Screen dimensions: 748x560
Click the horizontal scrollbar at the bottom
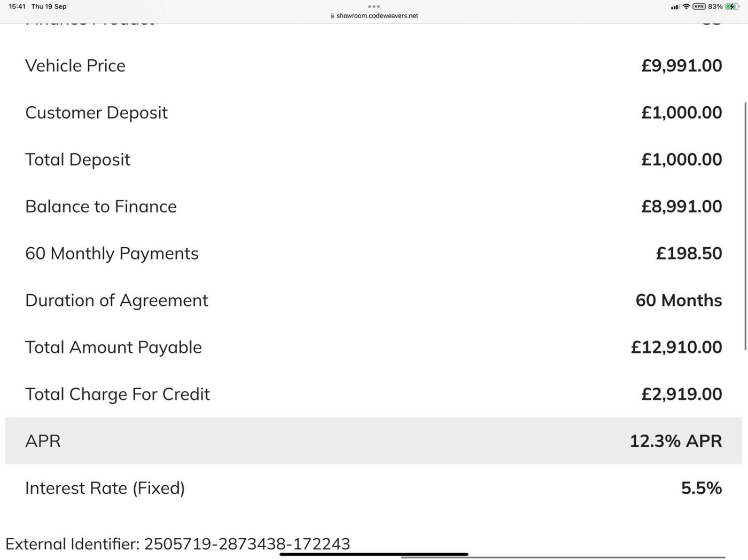pyautogui.click(x=563, y=557)
